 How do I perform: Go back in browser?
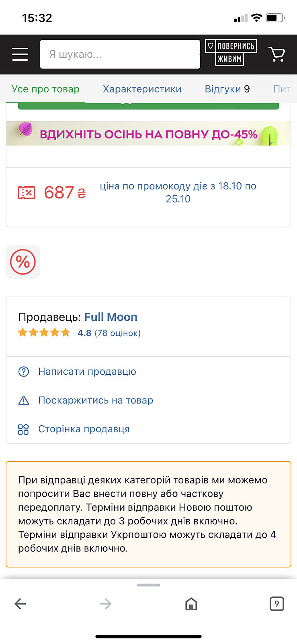20,603
